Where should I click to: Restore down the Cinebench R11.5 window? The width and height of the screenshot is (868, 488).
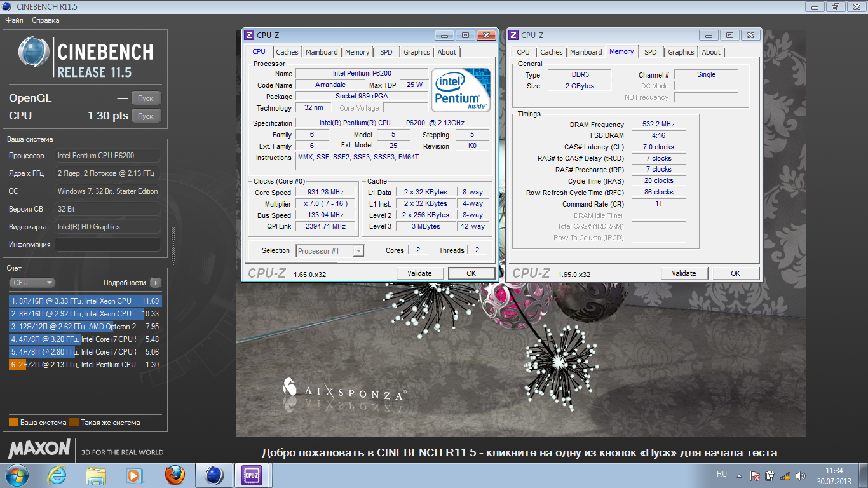click(x=835, y=6)
